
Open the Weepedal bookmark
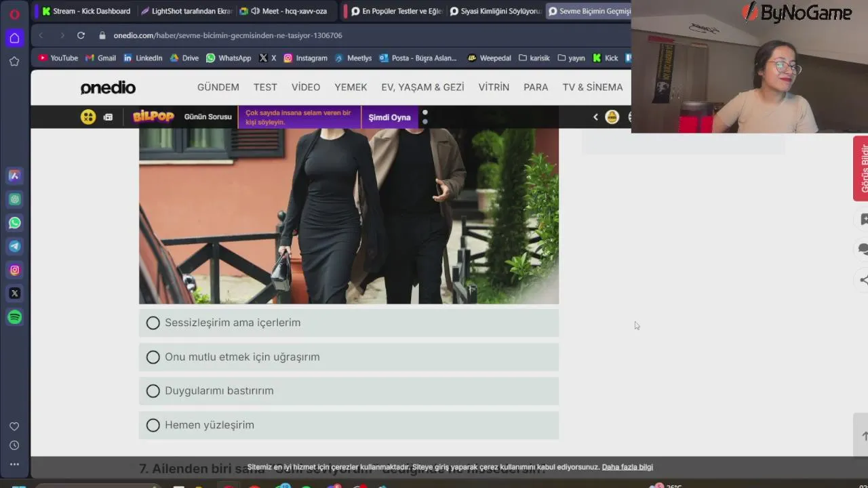tap(489, 58)
